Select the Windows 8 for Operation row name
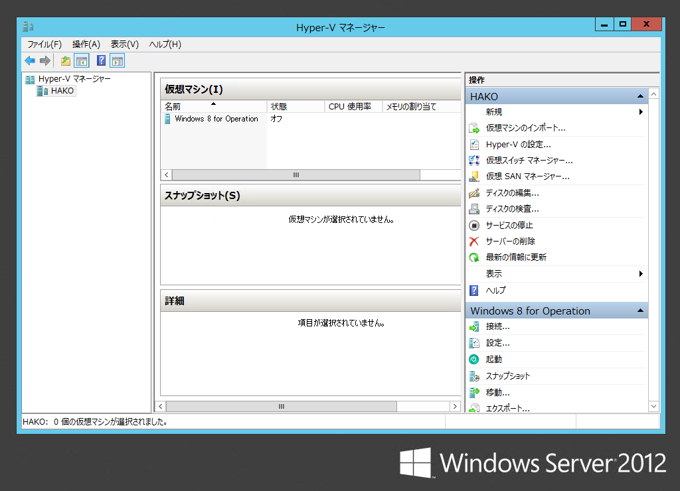 [216, 119]
